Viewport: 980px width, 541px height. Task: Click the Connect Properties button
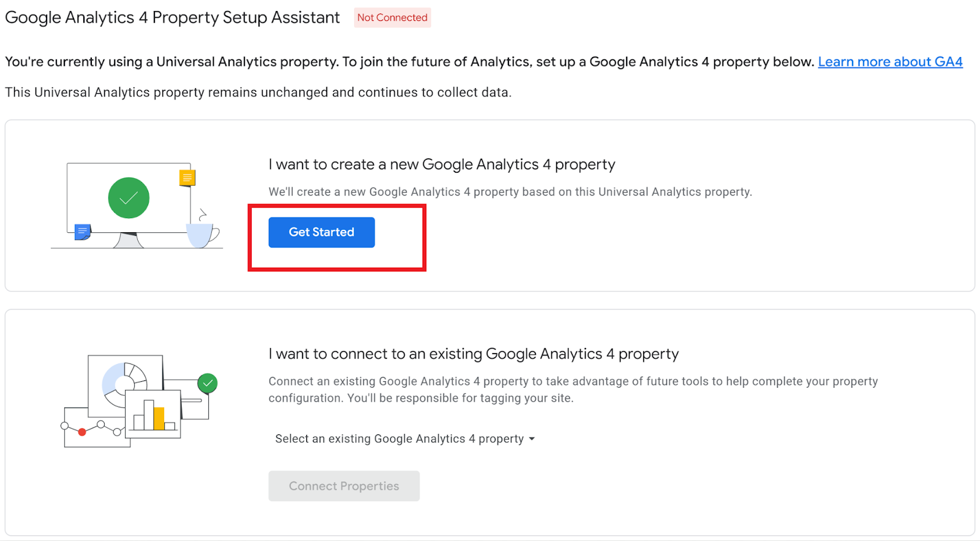344,485
